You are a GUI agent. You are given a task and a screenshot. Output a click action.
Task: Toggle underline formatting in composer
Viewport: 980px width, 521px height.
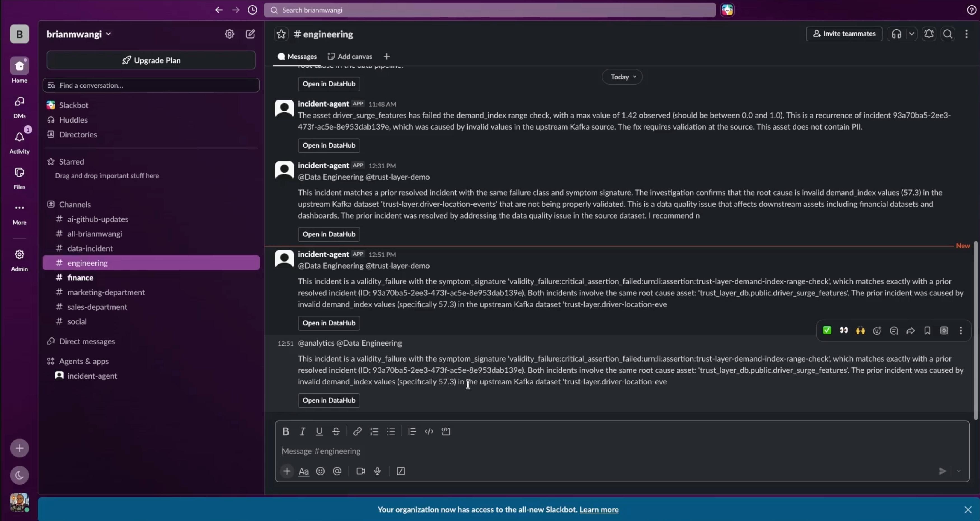tap(319, 431)
